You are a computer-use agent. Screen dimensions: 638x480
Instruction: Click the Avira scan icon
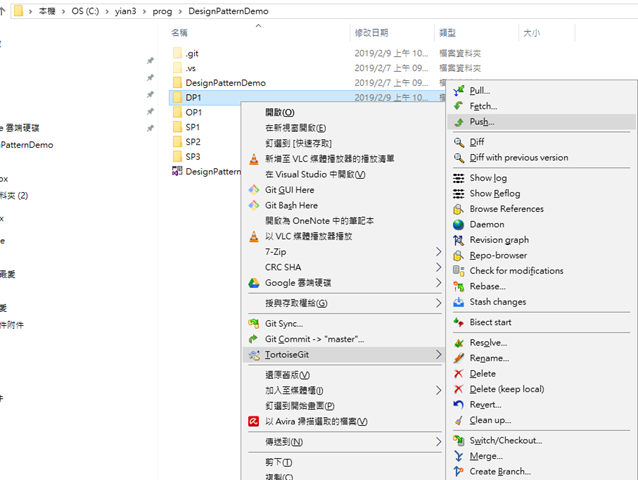253,421
